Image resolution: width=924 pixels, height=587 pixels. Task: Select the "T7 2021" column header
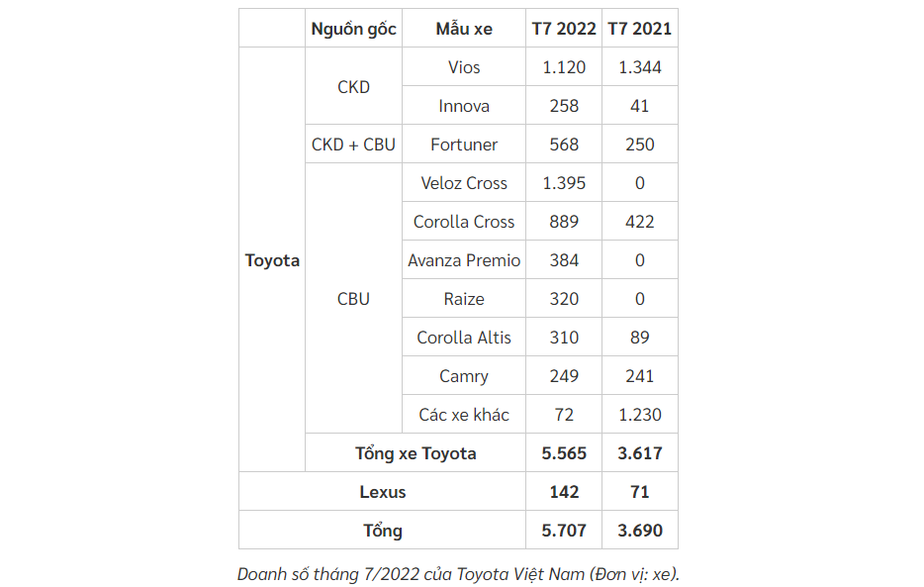(640, 29)
